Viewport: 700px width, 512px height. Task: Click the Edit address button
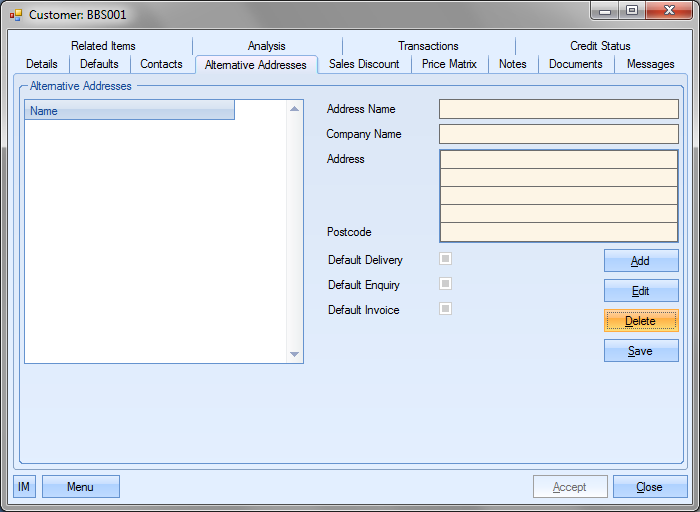(x=640, y=291)
